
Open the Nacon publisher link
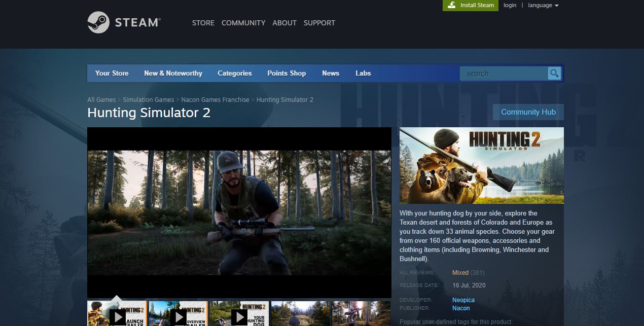pos(461,308)
